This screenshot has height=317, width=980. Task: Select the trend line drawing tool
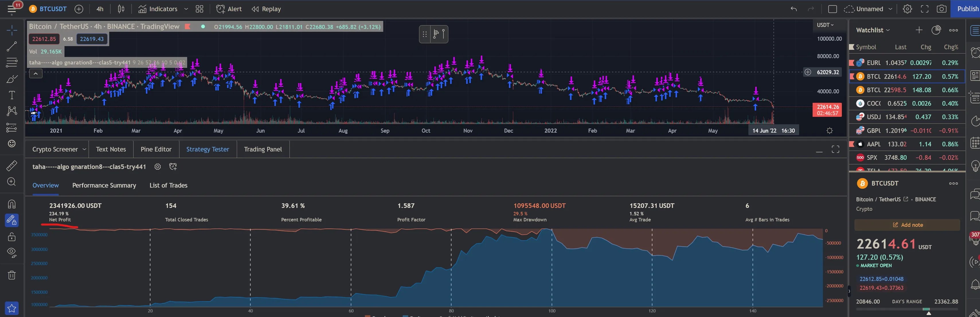(x=12, y=46)
